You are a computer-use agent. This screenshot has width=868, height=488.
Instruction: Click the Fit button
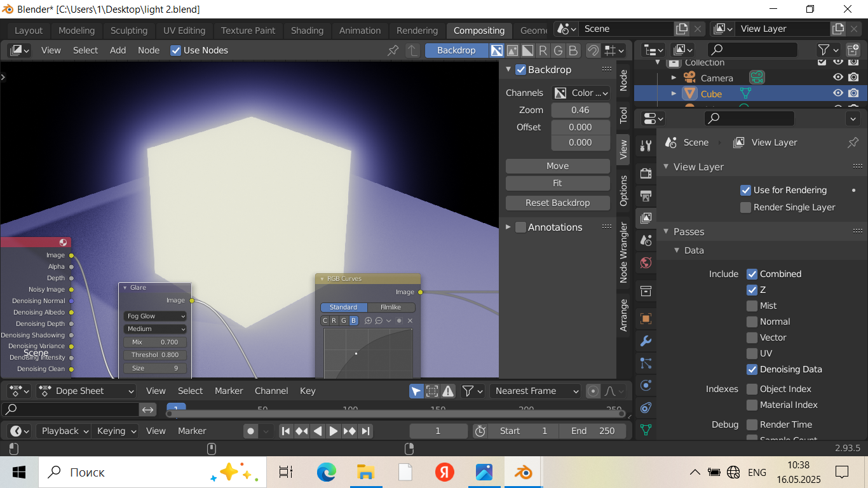coord(557,183)
